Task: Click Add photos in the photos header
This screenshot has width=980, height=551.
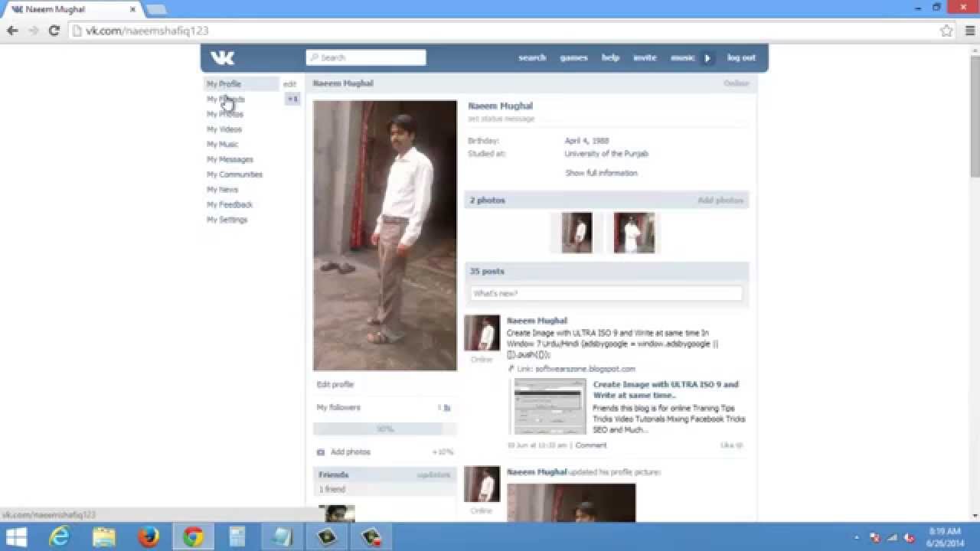Action: pyautogui.click(x=720, y=201)
